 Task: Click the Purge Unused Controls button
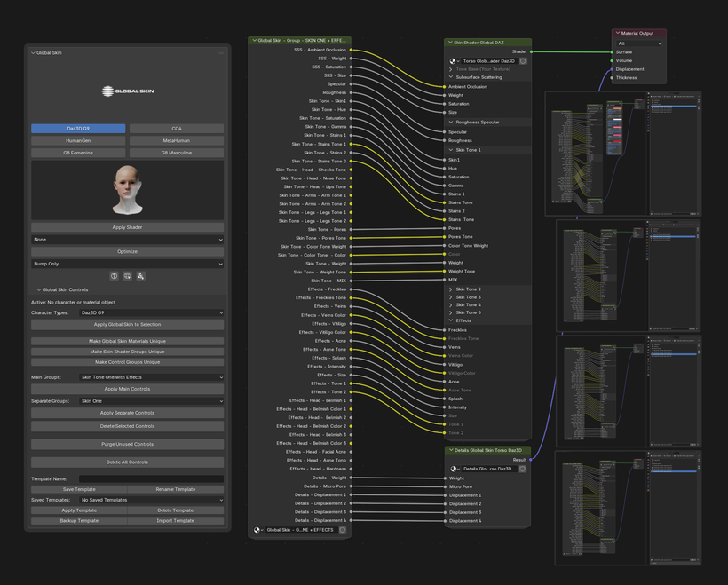coord(127,445)
